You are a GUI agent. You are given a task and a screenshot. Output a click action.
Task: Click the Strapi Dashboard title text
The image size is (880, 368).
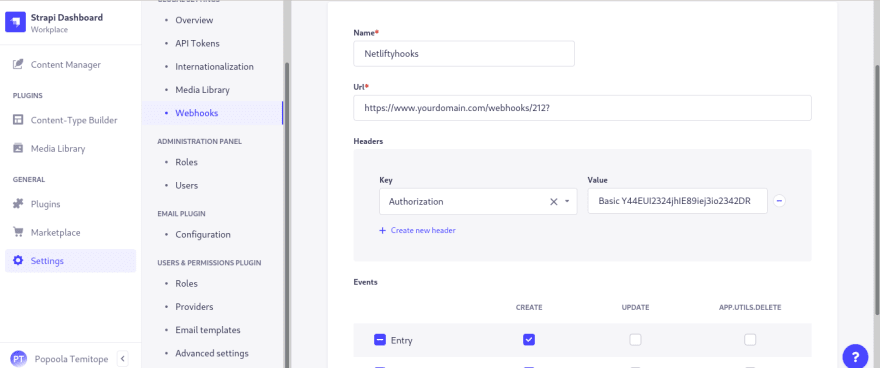(x=67, y=17)
